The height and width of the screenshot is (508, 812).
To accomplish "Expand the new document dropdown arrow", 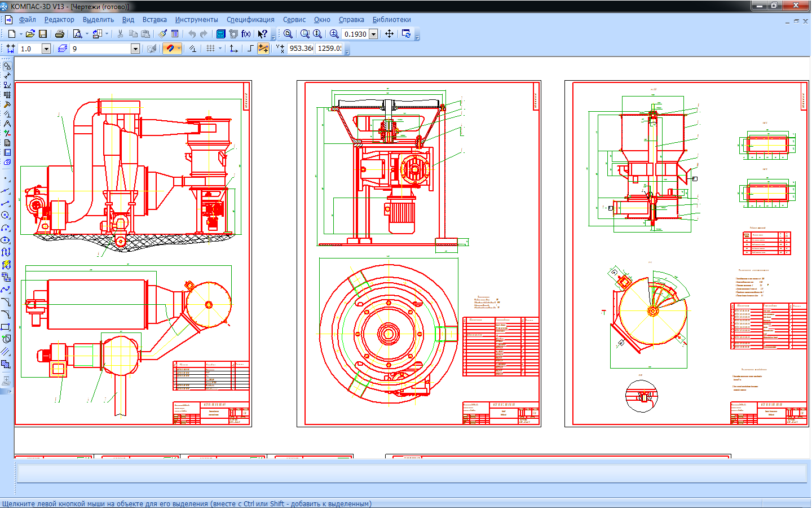I will pyautogui.click(x=21, y=34).
